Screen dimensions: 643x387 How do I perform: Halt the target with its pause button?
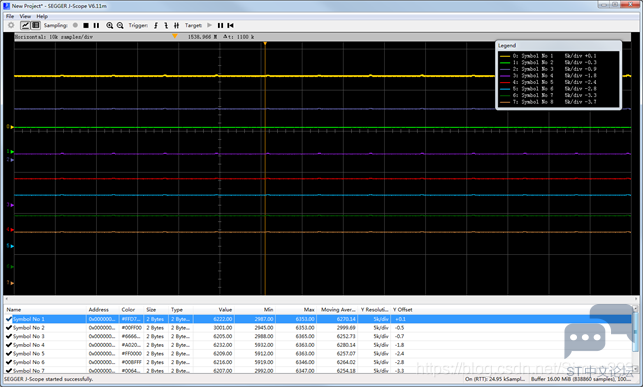tap(220, 25)
